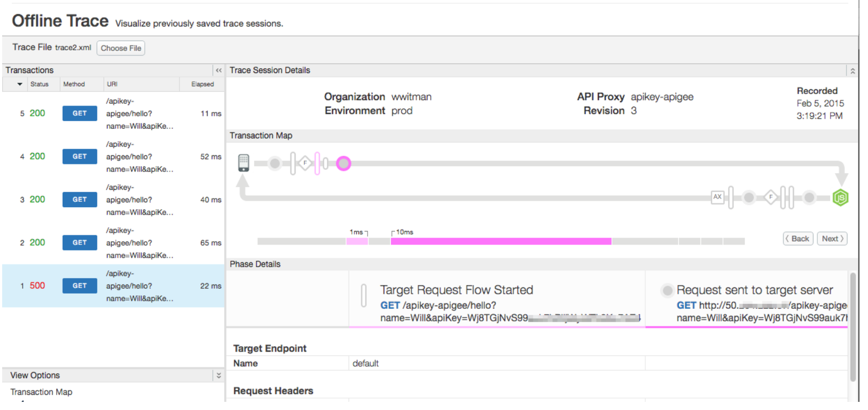Click the 10ms magenta timeline segment
868x410 pixels.
tap(500, 241)
